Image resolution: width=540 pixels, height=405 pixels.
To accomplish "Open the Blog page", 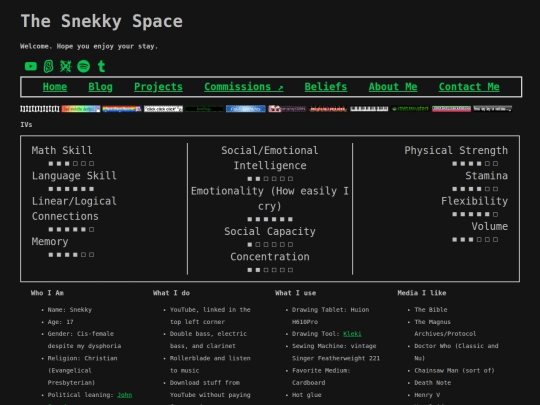I will (x=100, y=87).
